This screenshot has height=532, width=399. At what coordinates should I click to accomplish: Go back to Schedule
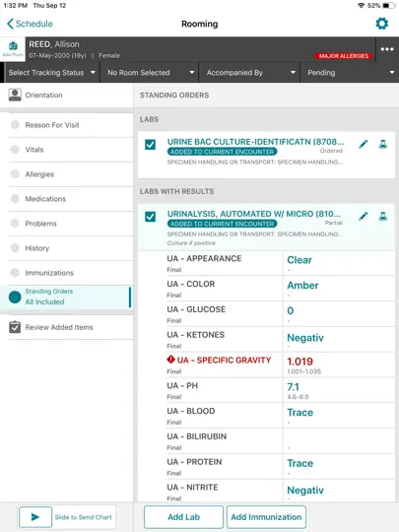coord(30,24)
